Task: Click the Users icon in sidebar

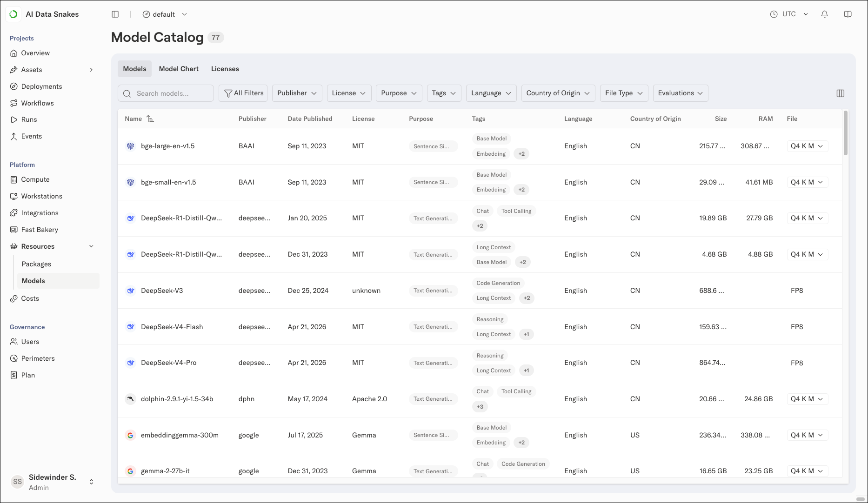Action: [14, 342]
